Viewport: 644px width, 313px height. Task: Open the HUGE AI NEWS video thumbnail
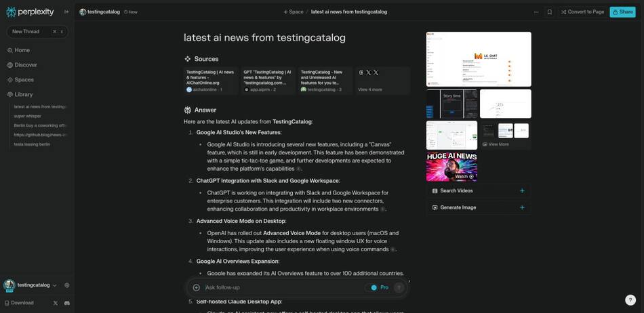pyautogui.click(x=451, y=167)
